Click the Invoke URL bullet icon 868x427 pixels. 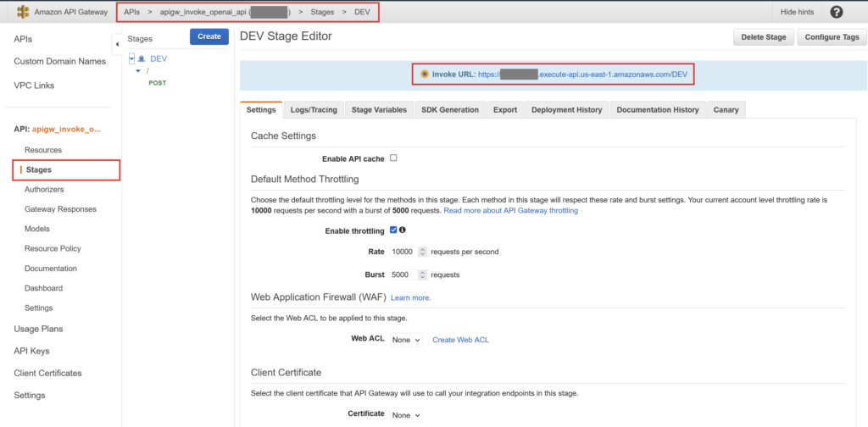click(x=425, y=74)
